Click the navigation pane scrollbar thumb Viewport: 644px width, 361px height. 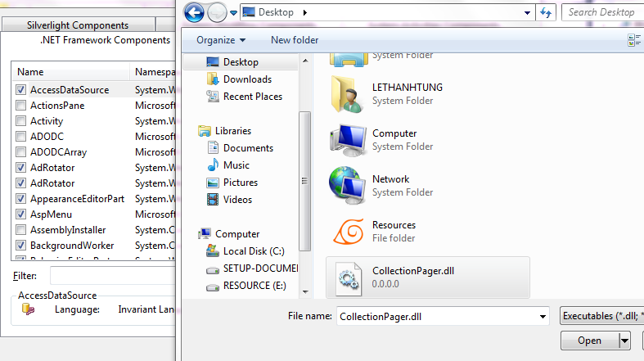pyautogui.click(x=304, y=181)
